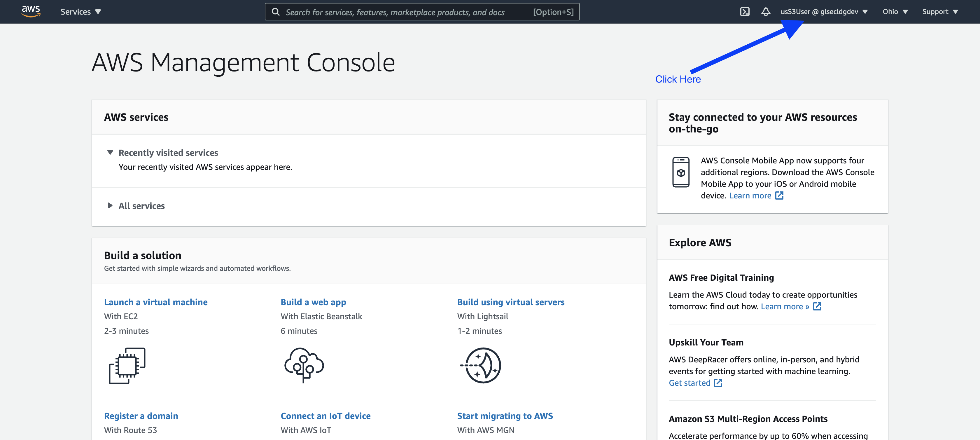Viewport: 980px width, 440px height.
Task: Click the '1-2 minutes' text
Action: click(x=479, y=331)
